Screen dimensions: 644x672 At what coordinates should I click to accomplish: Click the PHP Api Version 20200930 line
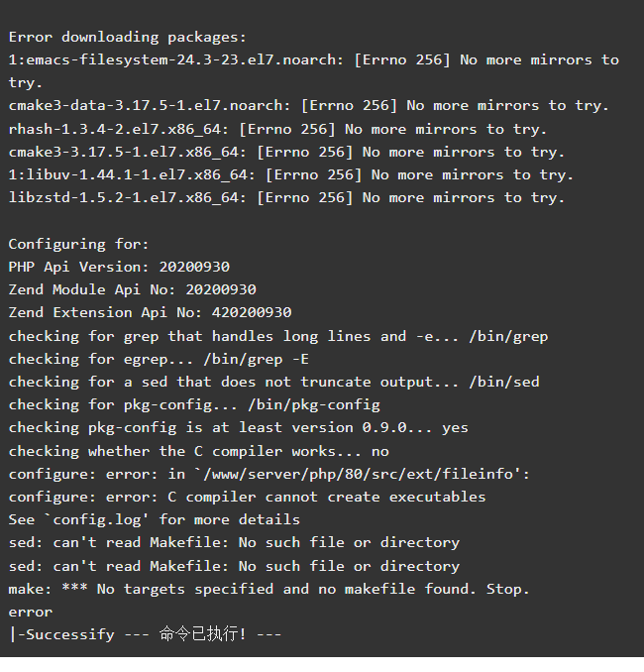pyautogui.click(x=119, y=267)
